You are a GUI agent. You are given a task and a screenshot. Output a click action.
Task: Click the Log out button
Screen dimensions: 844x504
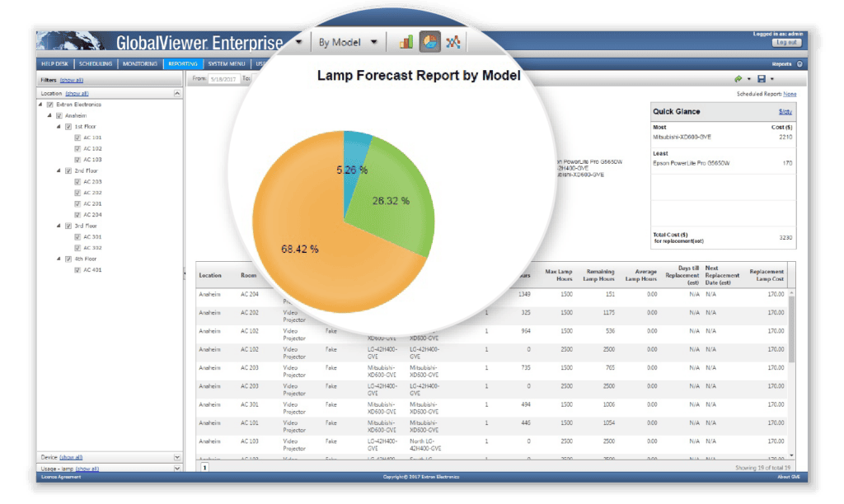787,43
